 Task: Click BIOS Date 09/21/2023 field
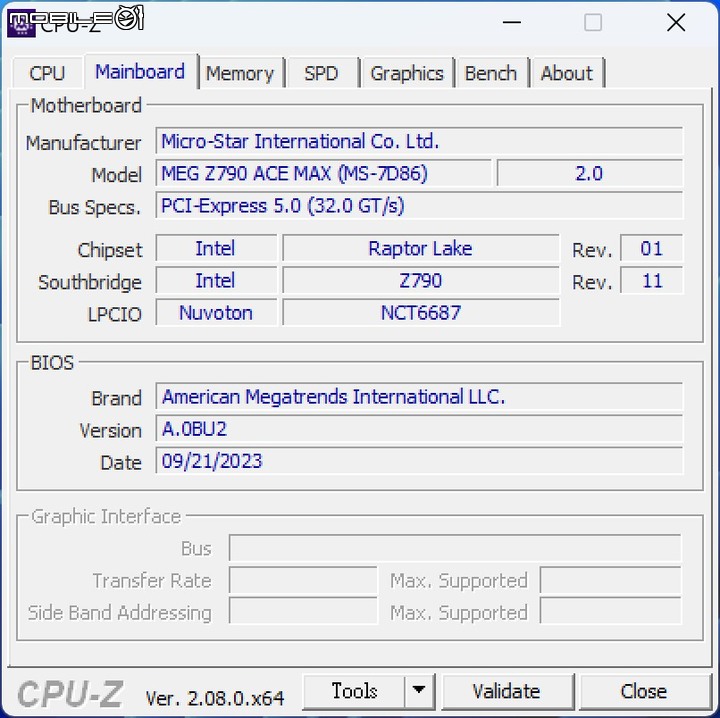pyautogui.click(x=419, y=461)
